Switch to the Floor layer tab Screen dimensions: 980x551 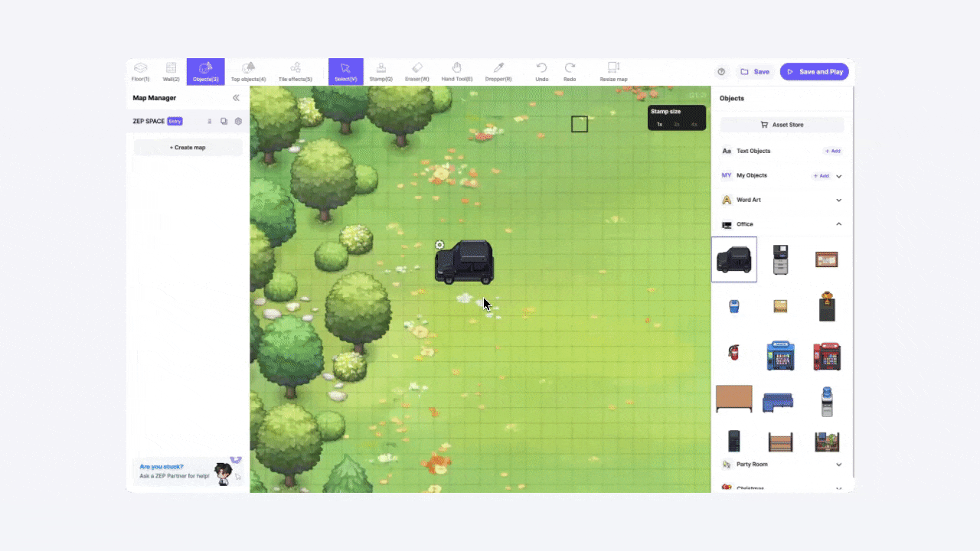(x=140, y=72)
